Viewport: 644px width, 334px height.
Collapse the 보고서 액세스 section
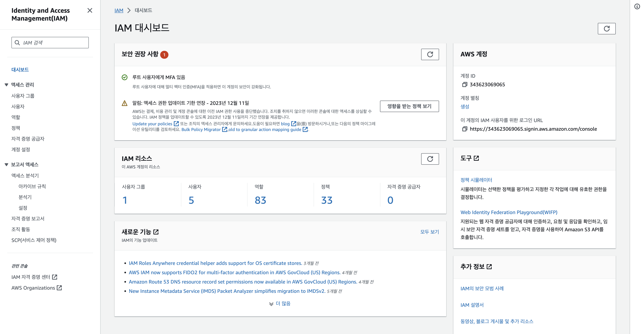click(x=6, y=165)
